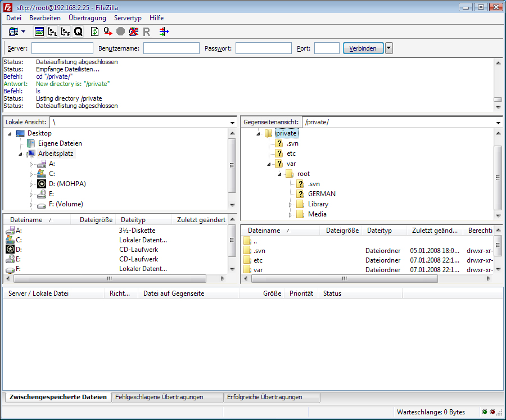This screenshot has height=420, width=506.
Task: Click the local file list horizontal scrollbar
Action: point(110,279)
